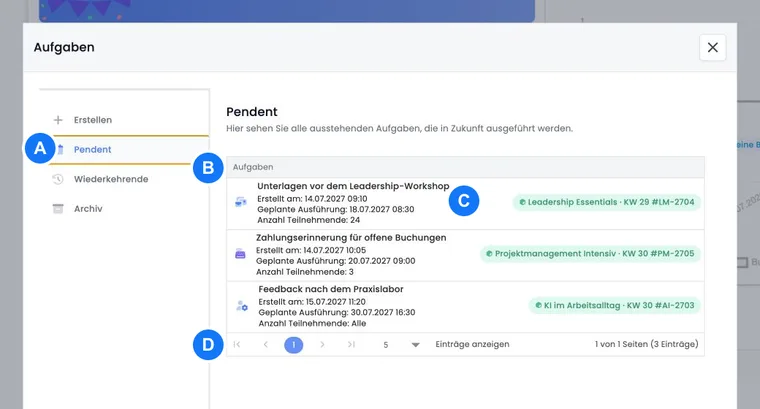Click the clock icon beside Wiederkehrende
This screenshot has height=409, width=760.
[58, 179]
